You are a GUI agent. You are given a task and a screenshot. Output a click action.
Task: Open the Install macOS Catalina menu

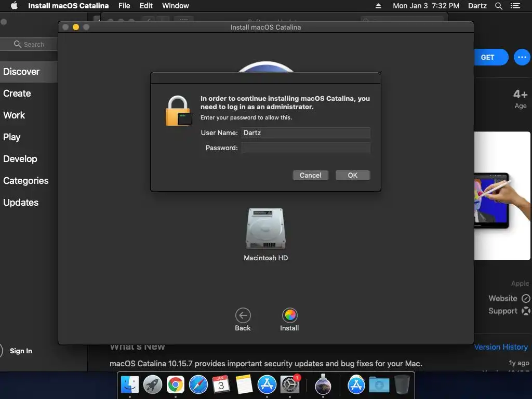click(x=68, y=6)
